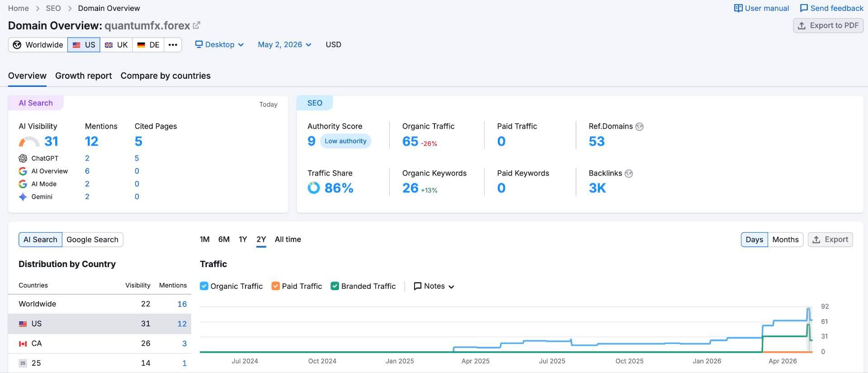Click the Google icon beside AI Mode
The height and width of the screenshot is (373, 868).
(23, 184)
